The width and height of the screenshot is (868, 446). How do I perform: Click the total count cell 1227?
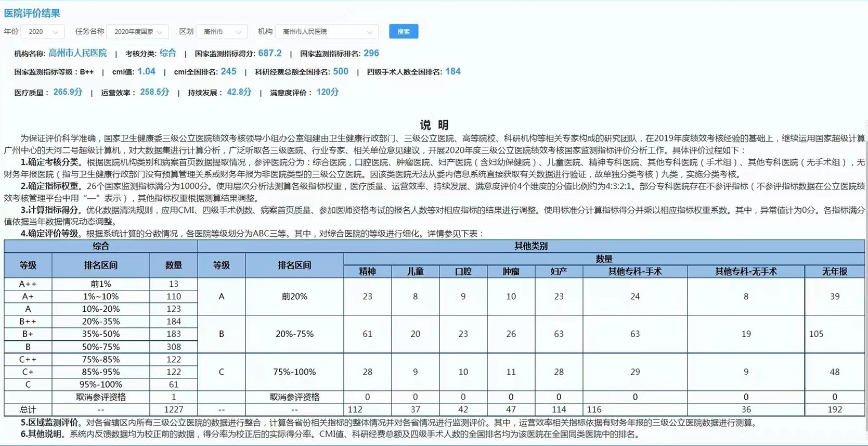tap(174, 410)
